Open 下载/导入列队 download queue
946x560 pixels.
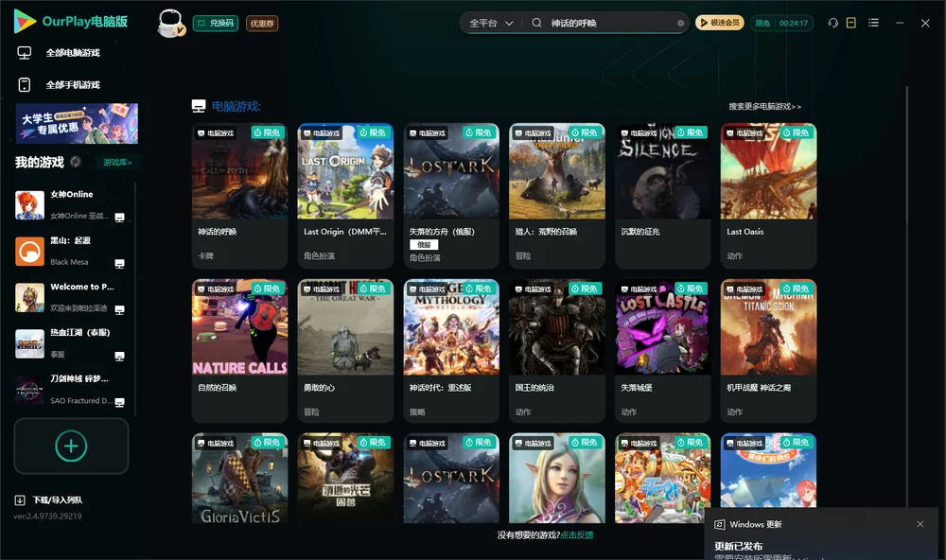(x=58, y=499)
